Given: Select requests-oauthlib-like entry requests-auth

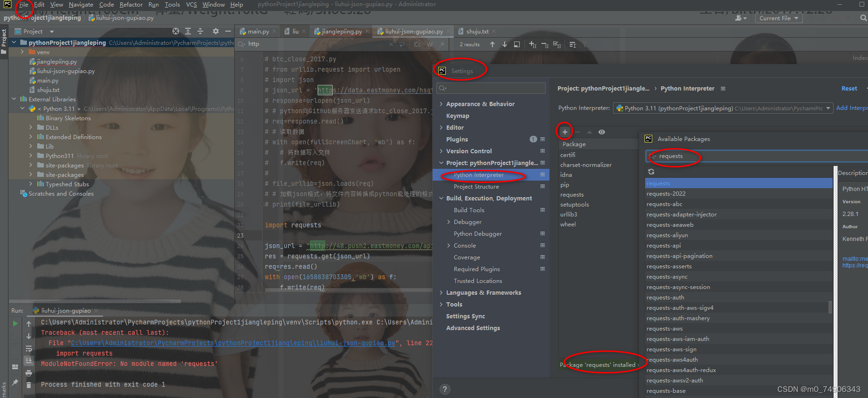Looking at the screenshot, I should (665, 298).
